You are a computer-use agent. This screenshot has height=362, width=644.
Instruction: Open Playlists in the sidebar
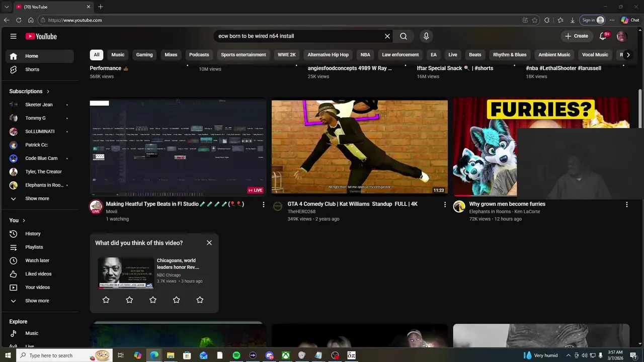pyautogui.click(x=40, y=247)
